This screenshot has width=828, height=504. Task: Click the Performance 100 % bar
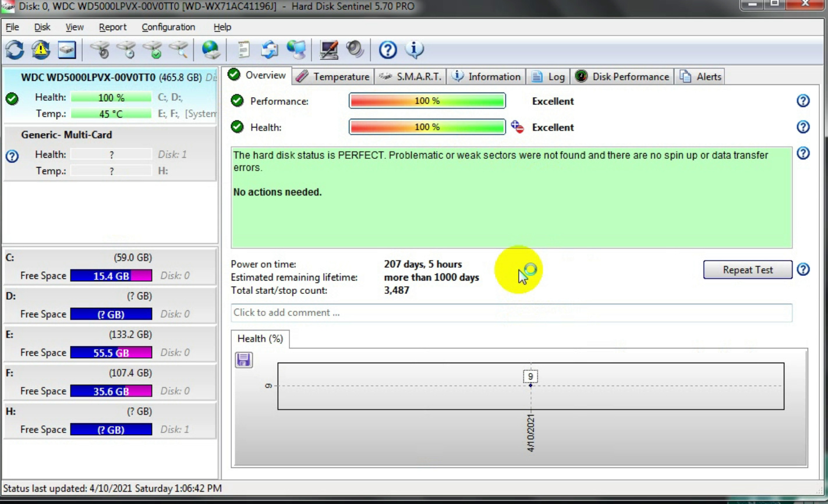click(427, 101)
